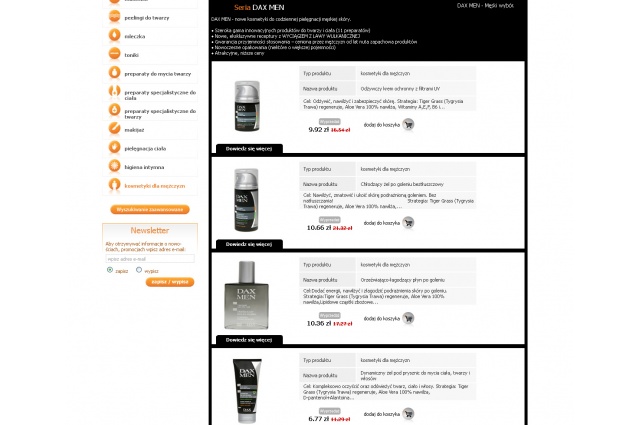The image size is (640, 425).
Task: Add the UV protective cream to cart
Action: [408, 125]
